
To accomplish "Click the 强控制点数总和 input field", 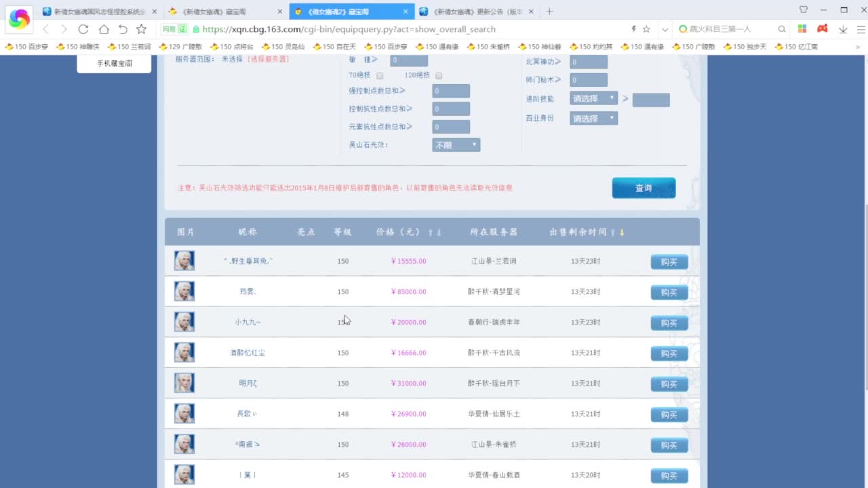I will tap(451, 91).
